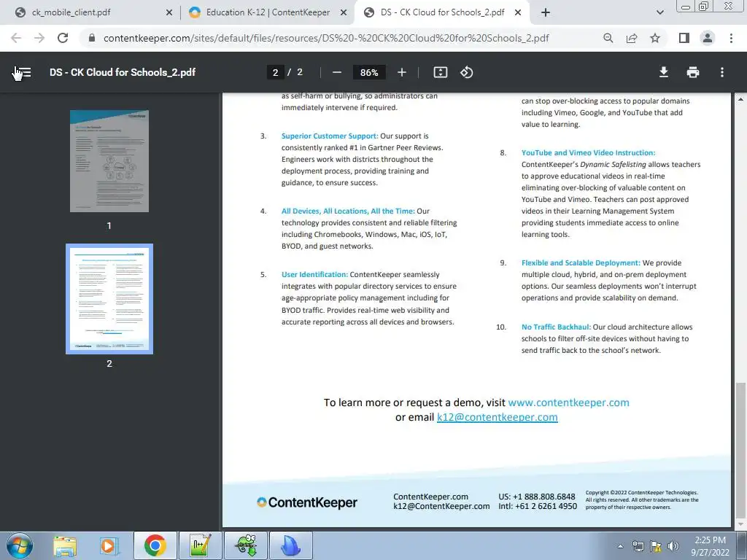
Task: Open the Chrome zoom magnifier icon
Action: (608, 38)
